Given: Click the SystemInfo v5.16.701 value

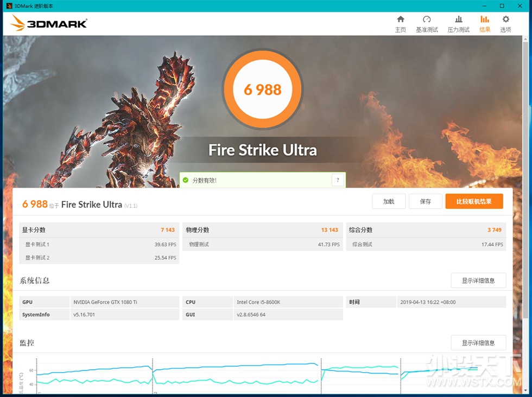Looking at the screenshot, I should (x=84, y=315).
